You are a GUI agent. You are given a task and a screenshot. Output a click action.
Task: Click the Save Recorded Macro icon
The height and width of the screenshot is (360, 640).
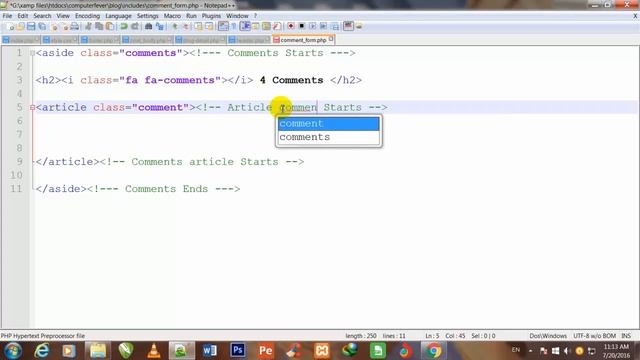click(x=336, y=26)
